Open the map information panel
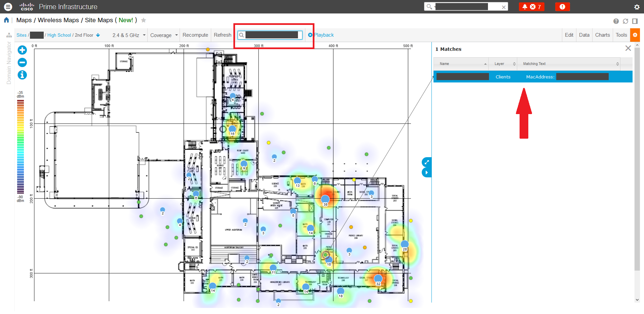This screenshot has height=314, width=644. point(22,75)
